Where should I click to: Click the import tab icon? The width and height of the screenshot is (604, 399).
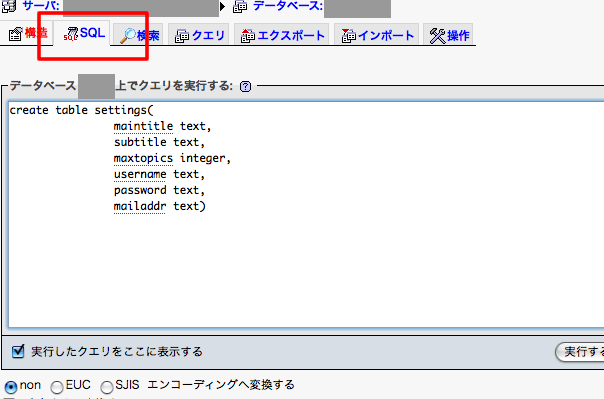pyautogui.click(x=349, y=36)
